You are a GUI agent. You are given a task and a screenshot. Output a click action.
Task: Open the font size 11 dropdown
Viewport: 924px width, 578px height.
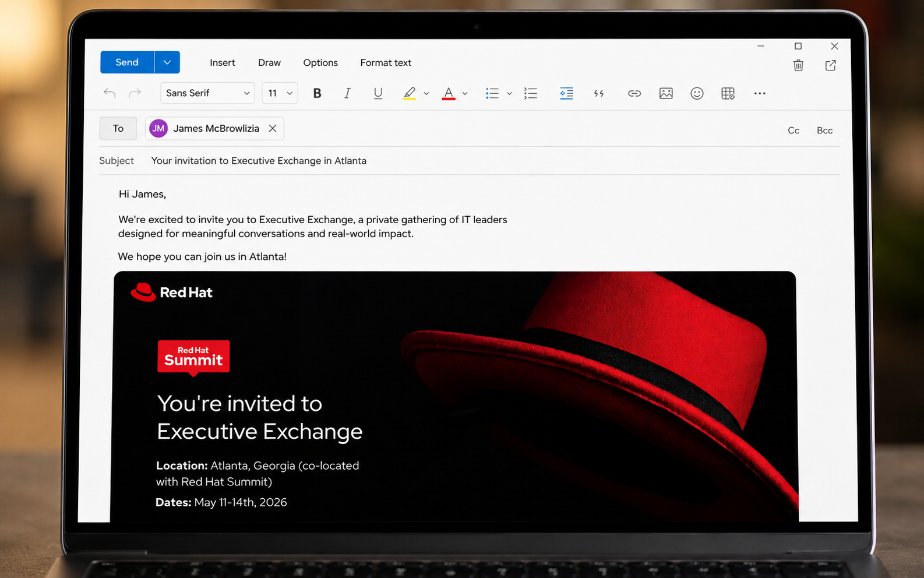[x=280, y=93]
